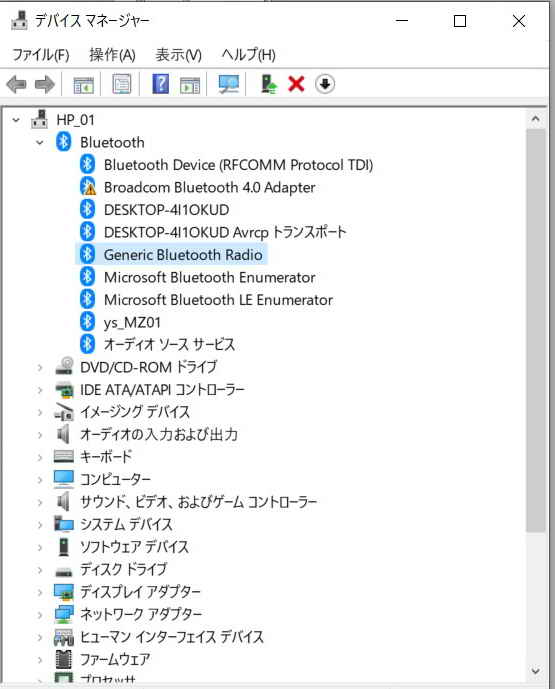Open the 表示(V) menu
Screen dimensions: 555x689
click(x=179, y=55)
